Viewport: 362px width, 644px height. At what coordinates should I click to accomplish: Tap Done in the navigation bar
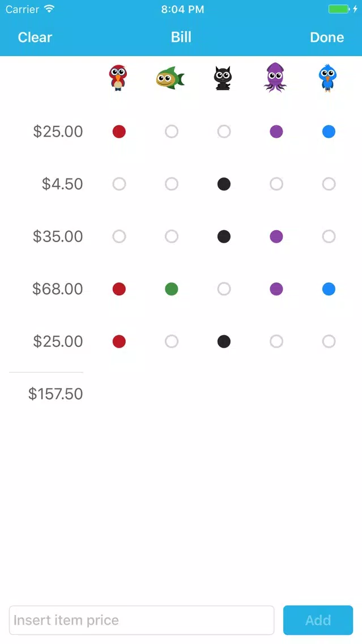[x=327, y=37]
